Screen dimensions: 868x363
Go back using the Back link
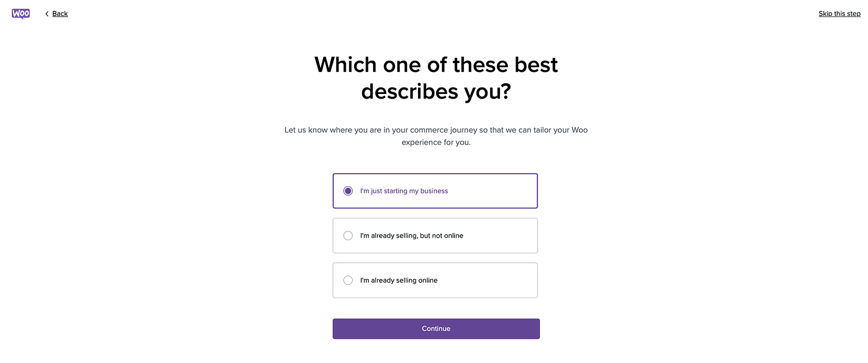(60, 14)
